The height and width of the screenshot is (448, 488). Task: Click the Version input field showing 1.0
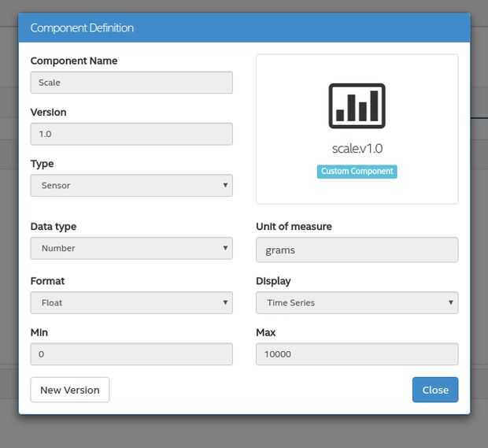(131, 134)
